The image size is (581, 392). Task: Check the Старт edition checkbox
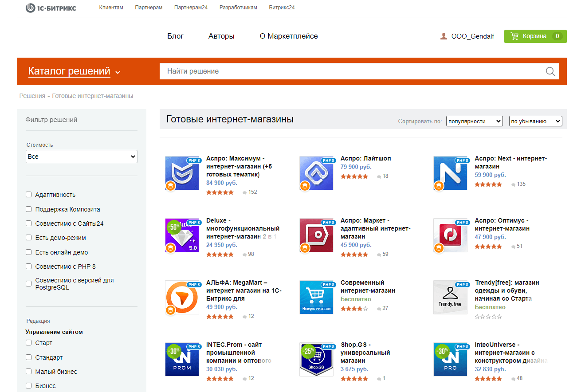click(x=29, y=343)
